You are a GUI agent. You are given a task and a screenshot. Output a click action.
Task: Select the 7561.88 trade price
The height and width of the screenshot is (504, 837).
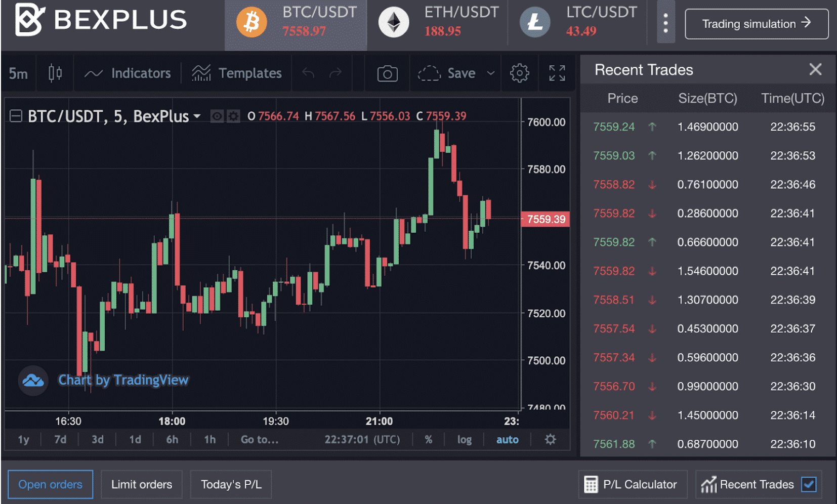(614, 444)
